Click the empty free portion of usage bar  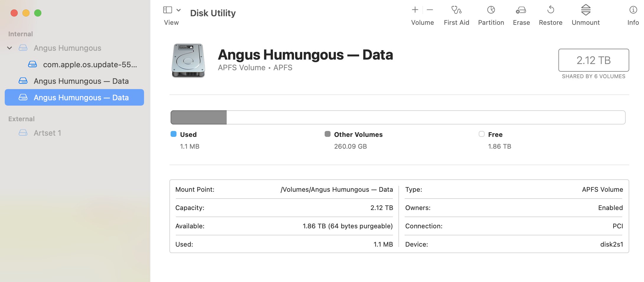tap(426, 117)
